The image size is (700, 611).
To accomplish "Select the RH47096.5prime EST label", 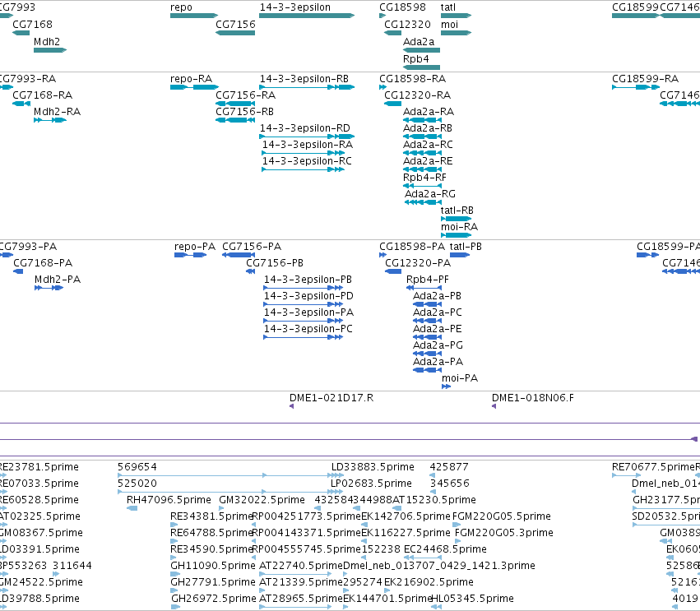I will (169, 500).
